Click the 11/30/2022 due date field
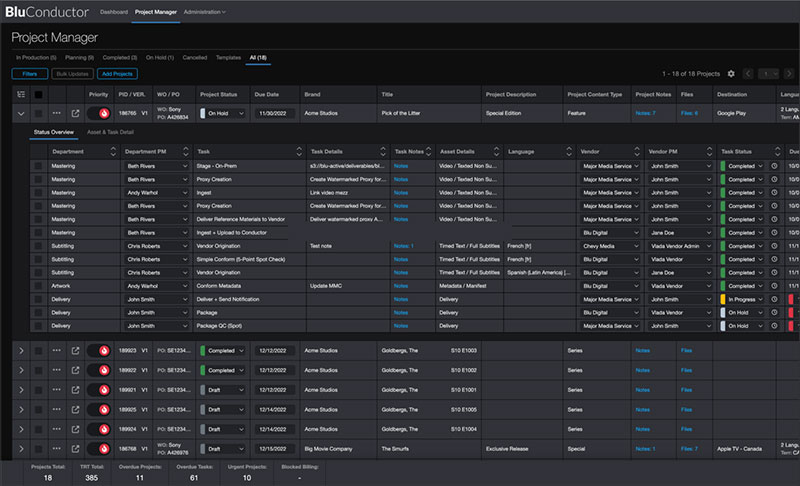This screenshot has width=800, height=486. tap(271, 114)
